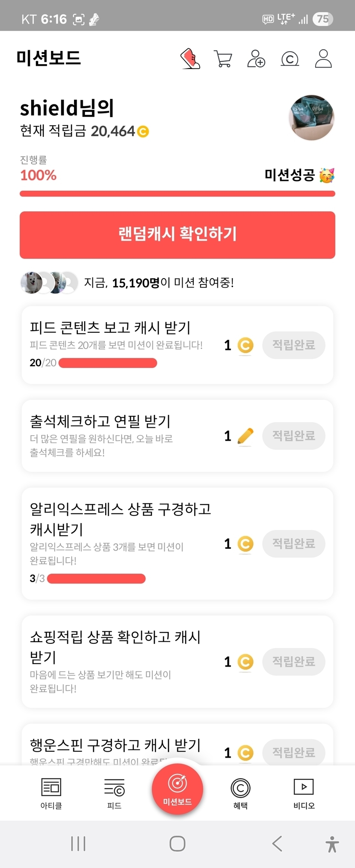The image size is (355, 868).
Task: Tap 적립완료 on 알리익스프레스 mission
Action: pos(294,544)
